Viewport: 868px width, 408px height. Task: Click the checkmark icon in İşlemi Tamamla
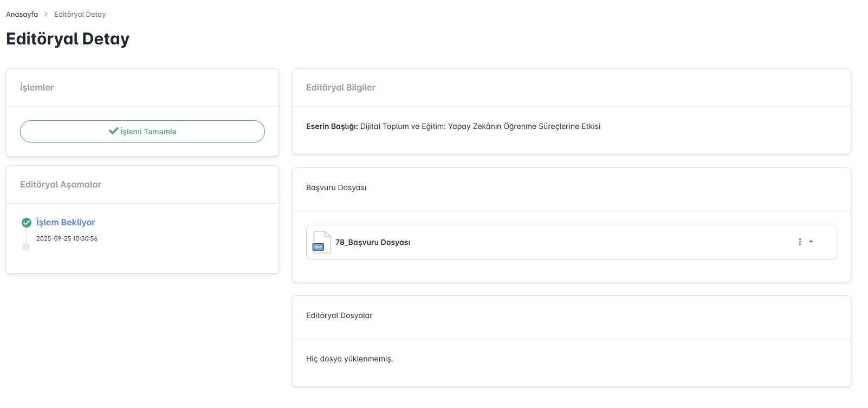click(x=113, y=131)
